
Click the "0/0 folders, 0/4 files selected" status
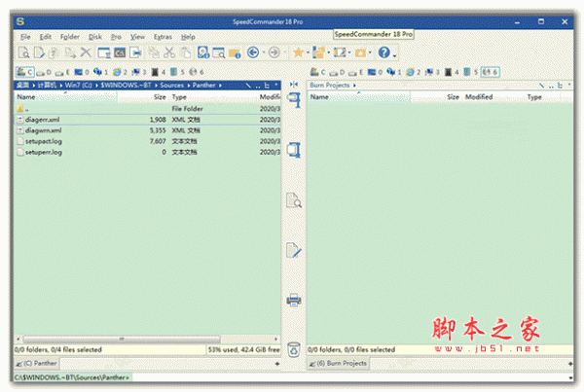(58, 349)
